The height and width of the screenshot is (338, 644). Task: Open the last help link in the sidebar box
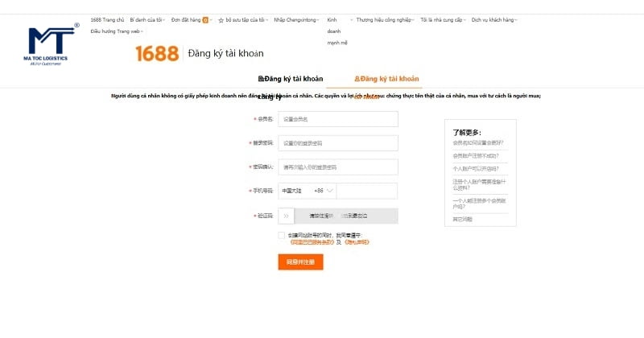(x=462, y=220)
